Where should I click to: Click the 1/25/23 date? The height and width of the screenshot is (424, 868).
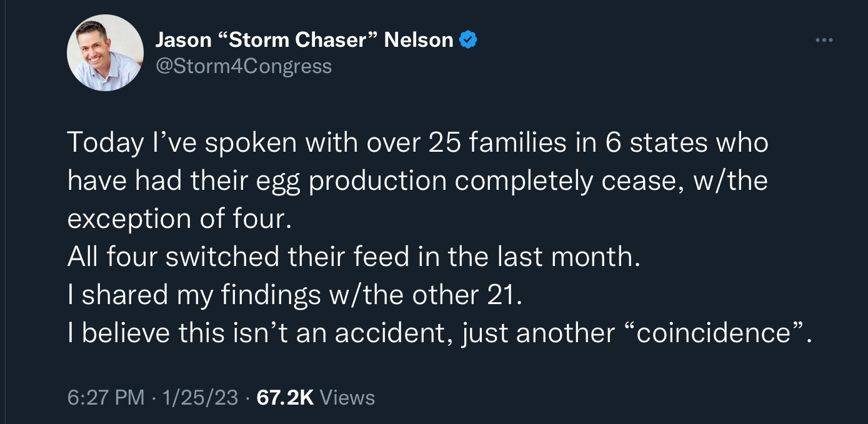[200, 398]
